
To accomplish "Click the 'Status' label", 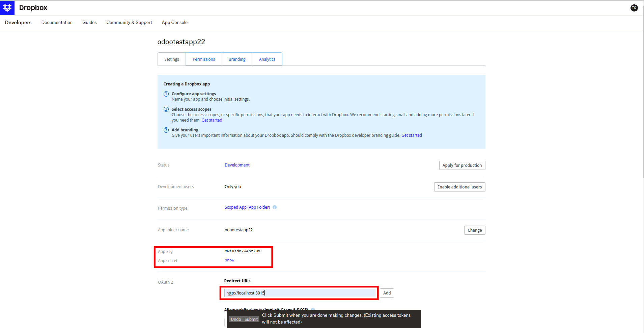I will (164, 165).
